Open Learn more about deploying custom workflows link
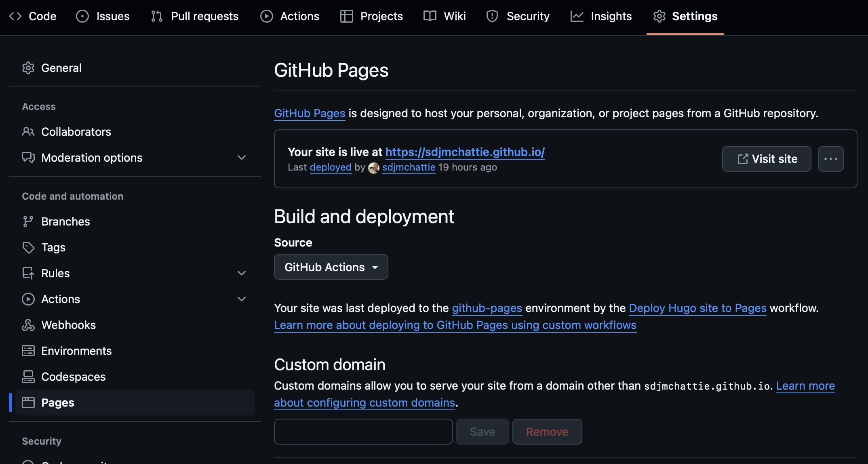The image size is (868, 464). click(455, 325)
